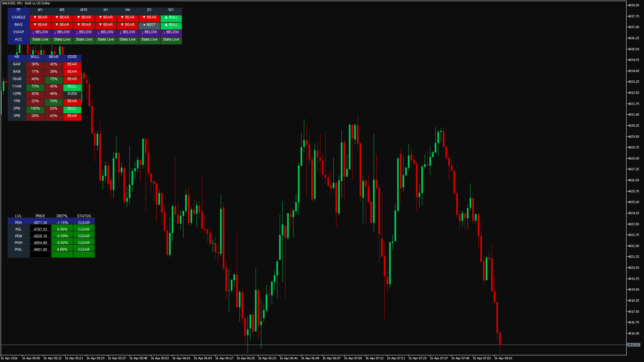644x362 pixels.
Task: Click the 10AM 75% bear percentage cell
Action: (54, 79)
